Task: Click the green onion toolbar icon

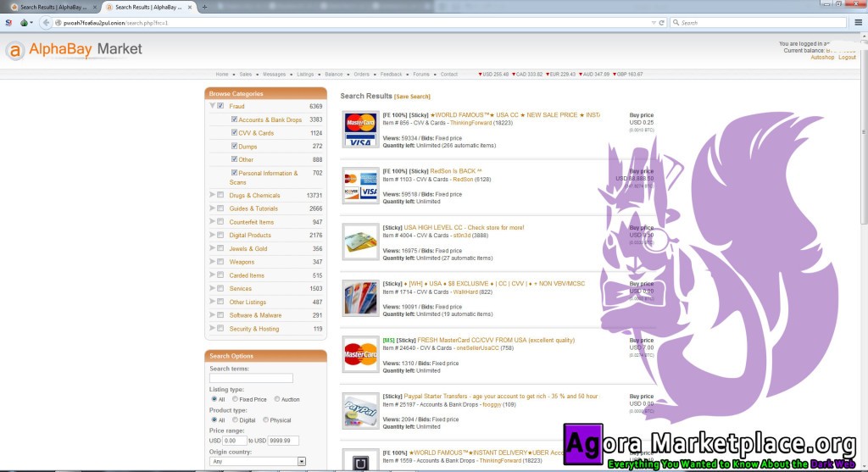Action: pos(24,23)
